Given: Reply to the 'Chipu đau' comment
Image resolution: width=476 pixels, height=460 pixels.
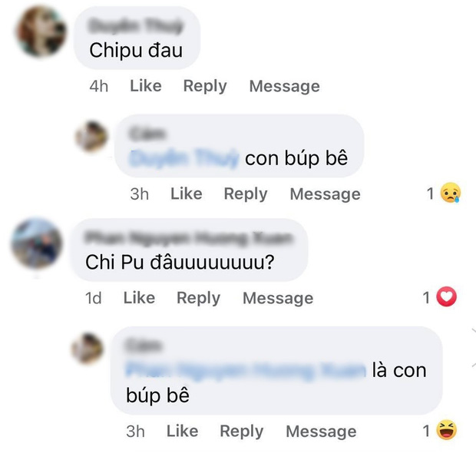Looking at the screenshot, I should point(205,86).
